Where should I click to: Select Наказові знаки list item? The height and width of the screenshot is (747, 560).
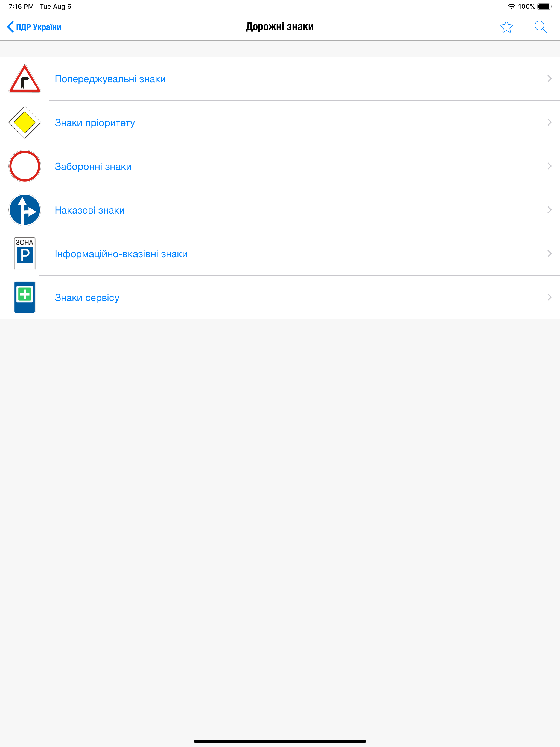pos(280,210)
